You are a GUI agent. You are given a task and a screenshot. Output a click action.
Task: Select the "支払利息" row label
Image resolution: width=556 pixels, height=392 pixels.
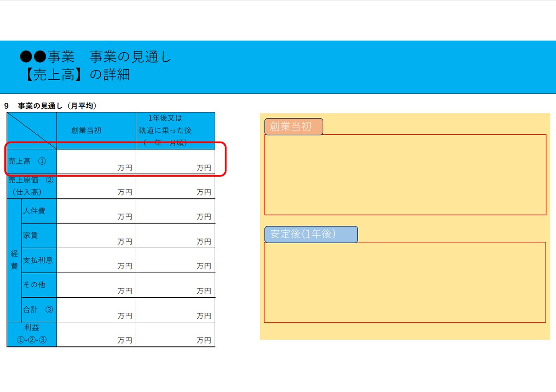[39, 260]
